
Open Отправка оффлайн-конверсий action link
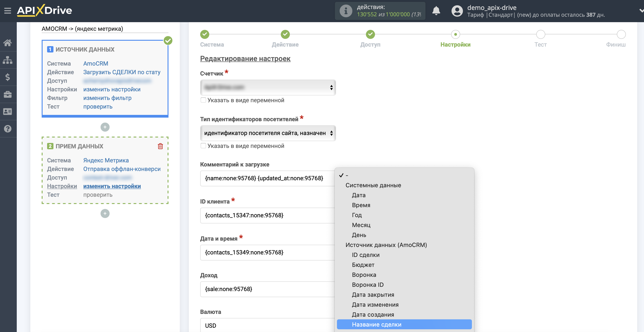click(x=122, y=169)
